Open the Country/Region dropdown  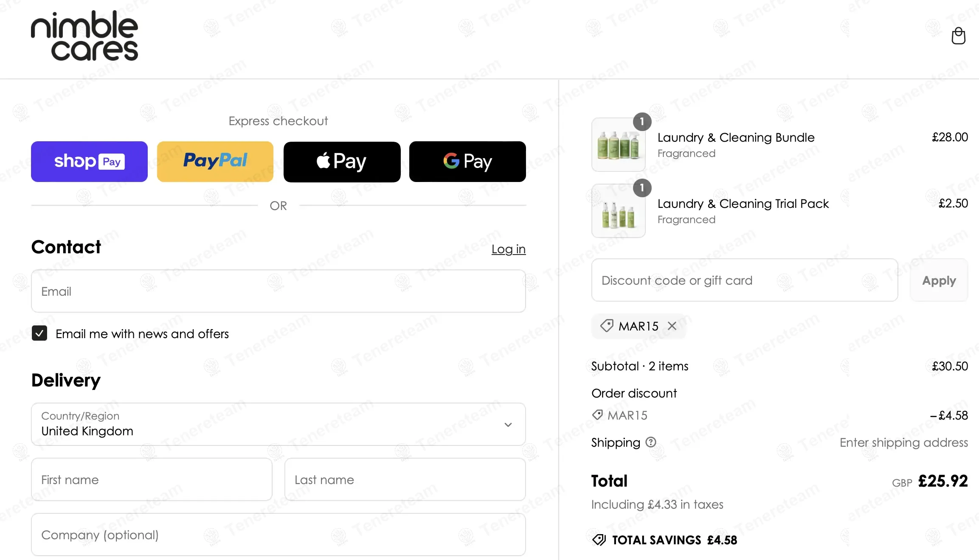278,424
